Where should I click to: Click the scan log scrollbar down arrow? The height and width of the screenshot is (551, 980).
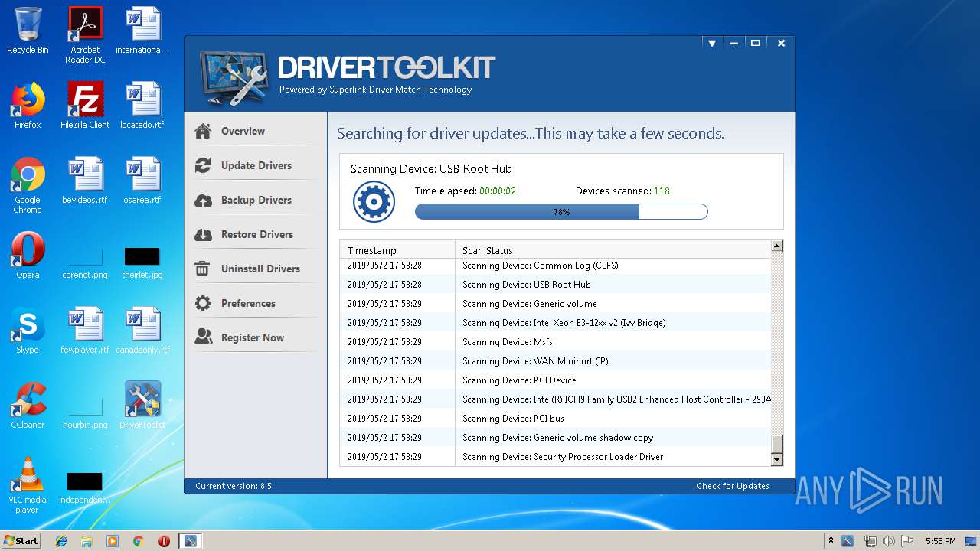(x=777, y=460)
